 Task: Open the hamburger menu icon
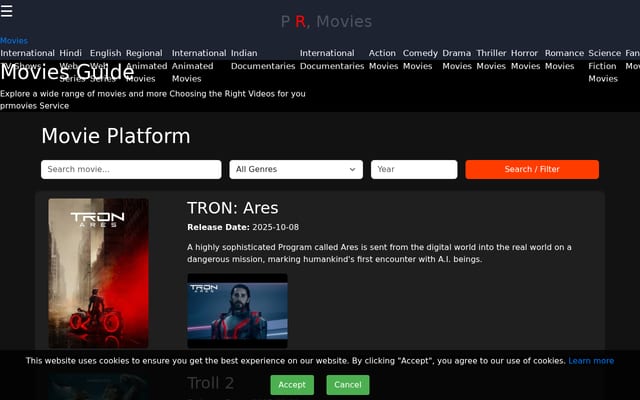pos(7,11)
